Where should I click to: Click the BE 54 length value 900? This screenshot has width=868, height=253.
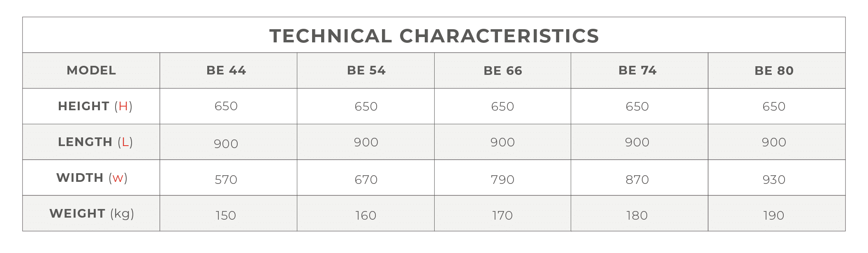pos(366,142)
